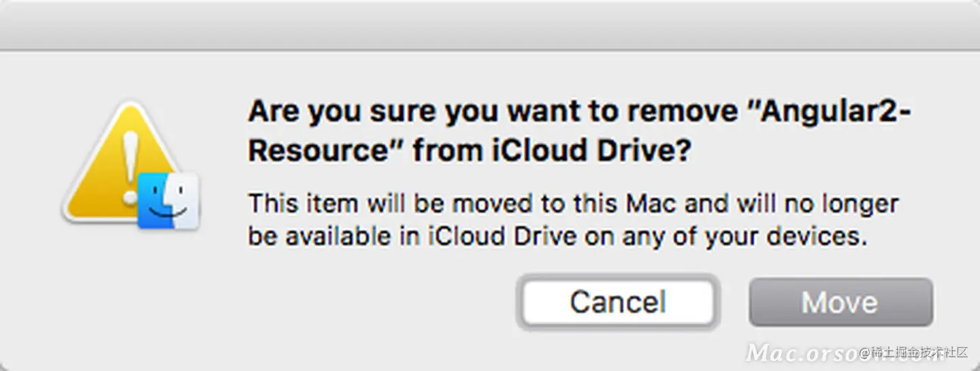The image size is (980, 371).
Task: Click the Chinese watermark text at bottom right
Action: point(919,352)
